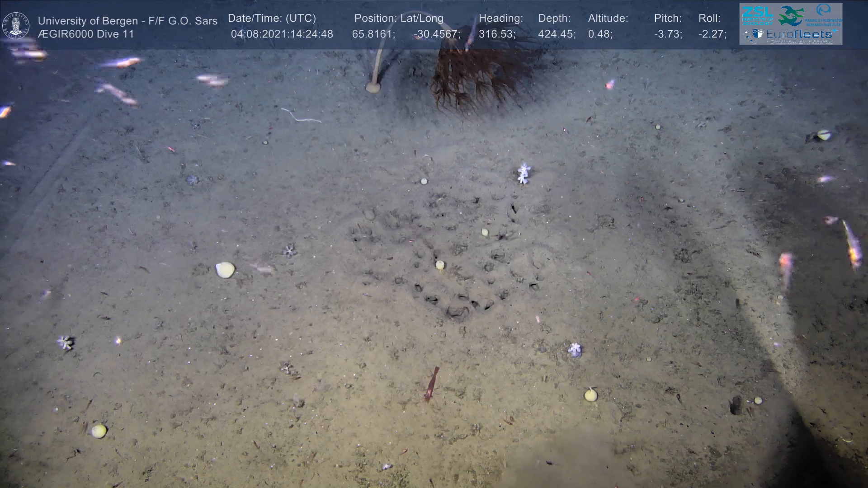This screenshot has width=868, height=488.
Task: Click the Eurofleets+ logo text
Action: click(800, 34)
